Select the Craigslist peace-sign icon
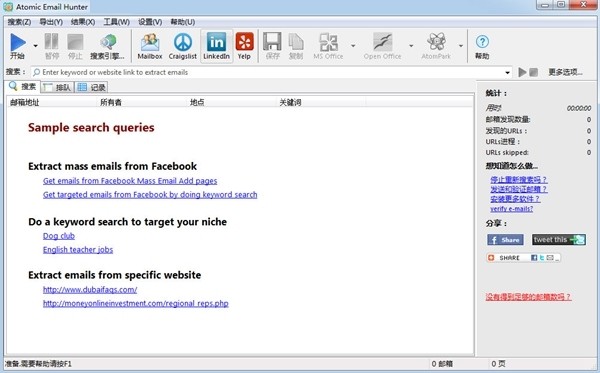 click(183, 42)
